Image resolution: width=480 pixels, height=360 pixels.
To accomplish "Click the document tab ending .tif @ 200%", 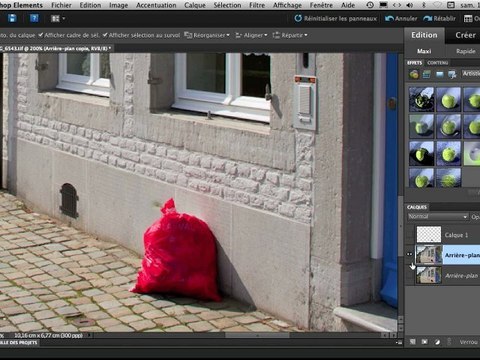I will click(x=56, y=48).
